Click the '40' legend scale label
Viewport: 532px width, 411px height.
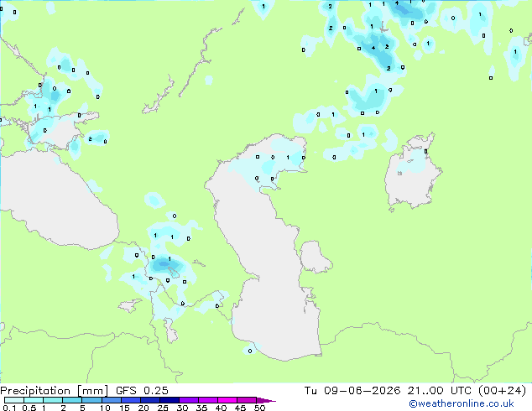221,408
